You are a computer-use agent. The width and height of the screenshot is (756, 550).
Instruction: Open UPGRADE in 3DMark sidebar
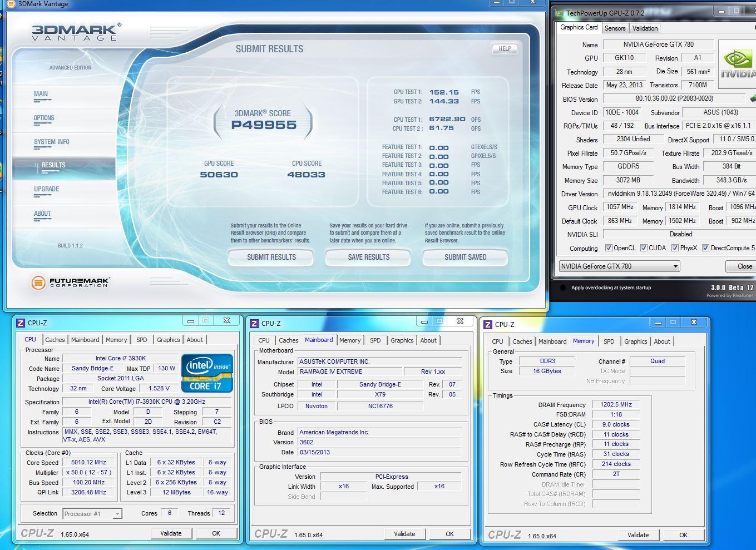[47, 189]
